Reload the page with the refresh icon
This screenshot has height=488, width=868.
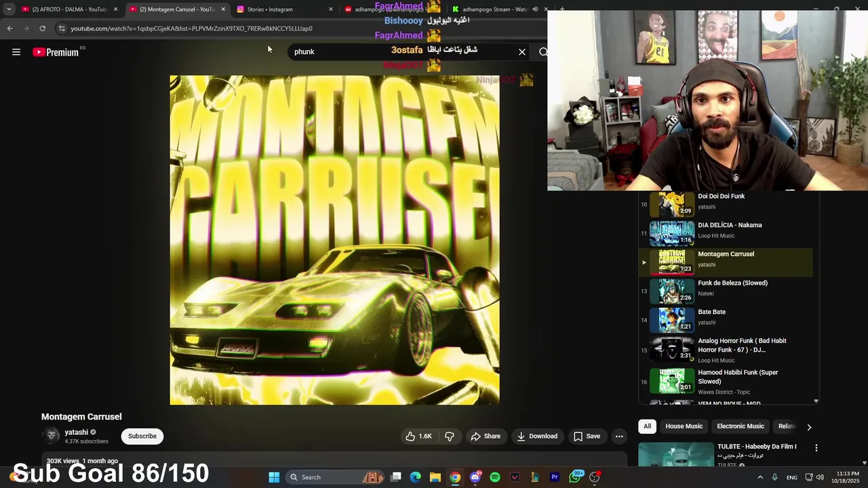click(42, 28)
